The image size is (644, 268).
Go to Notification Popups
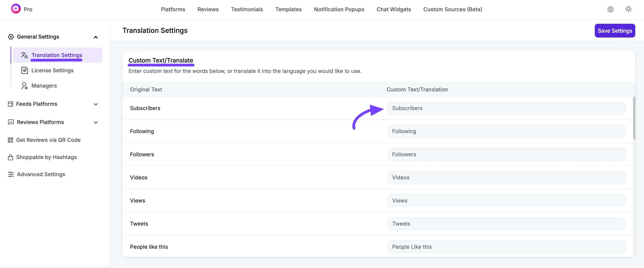(339, 9)
